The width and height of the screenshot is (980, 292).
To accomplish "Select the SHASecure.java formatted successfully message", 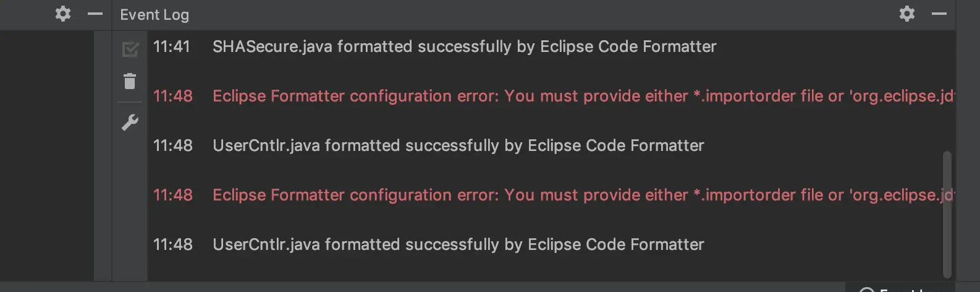I will point(464,47).
